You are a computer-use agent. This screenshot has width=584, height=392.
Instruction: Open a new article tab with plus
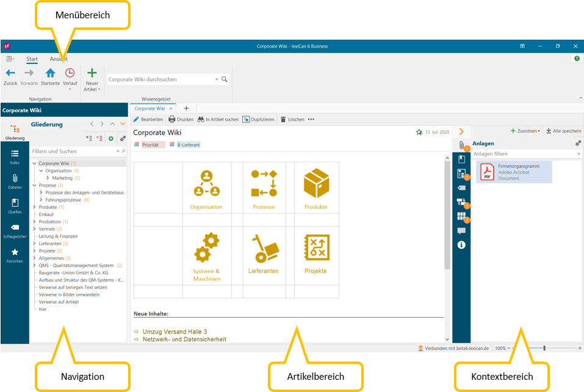pos(186,109)
